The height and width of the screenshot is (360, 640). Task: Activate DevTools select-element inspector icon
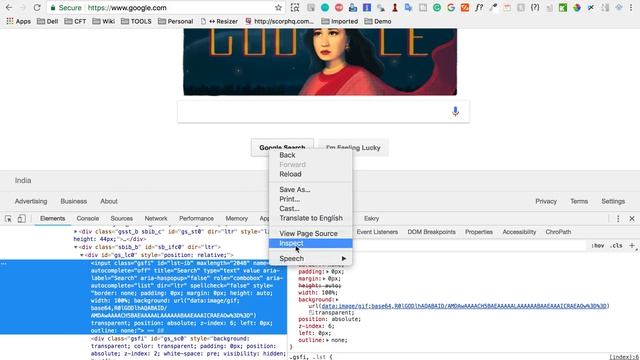pyautogui.click(x=8, y=219)
